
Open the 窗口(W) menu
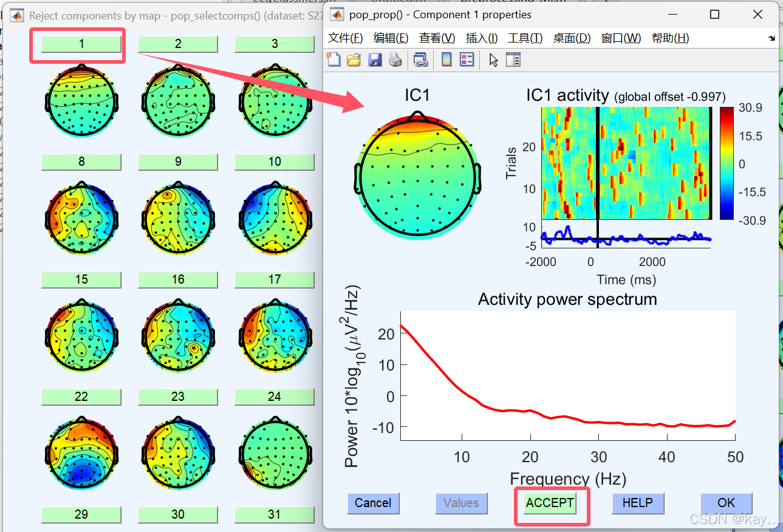click(x=621, y=38)
